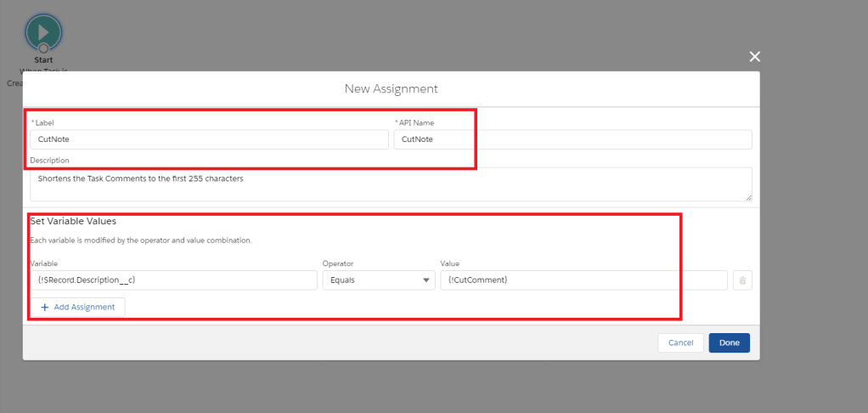Click the API Name field label
Viewport: 868px width, 413px height.
(417, 123)
